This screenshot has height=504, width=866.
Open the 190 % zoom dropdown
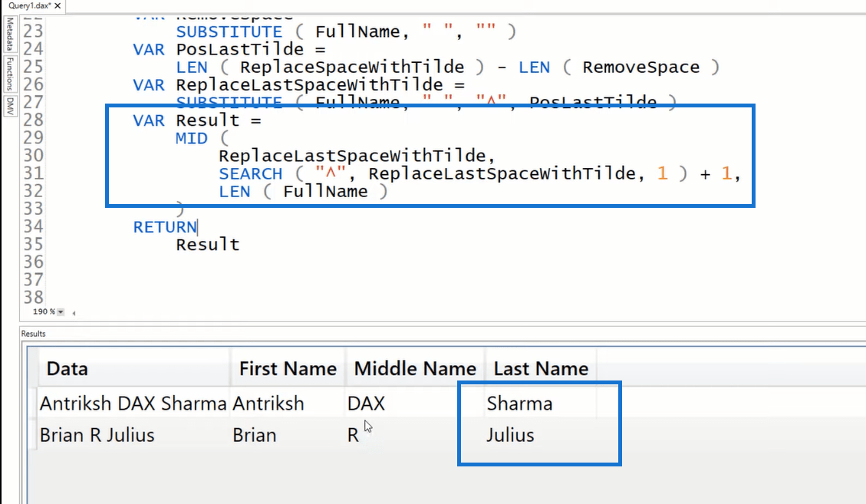61,312
